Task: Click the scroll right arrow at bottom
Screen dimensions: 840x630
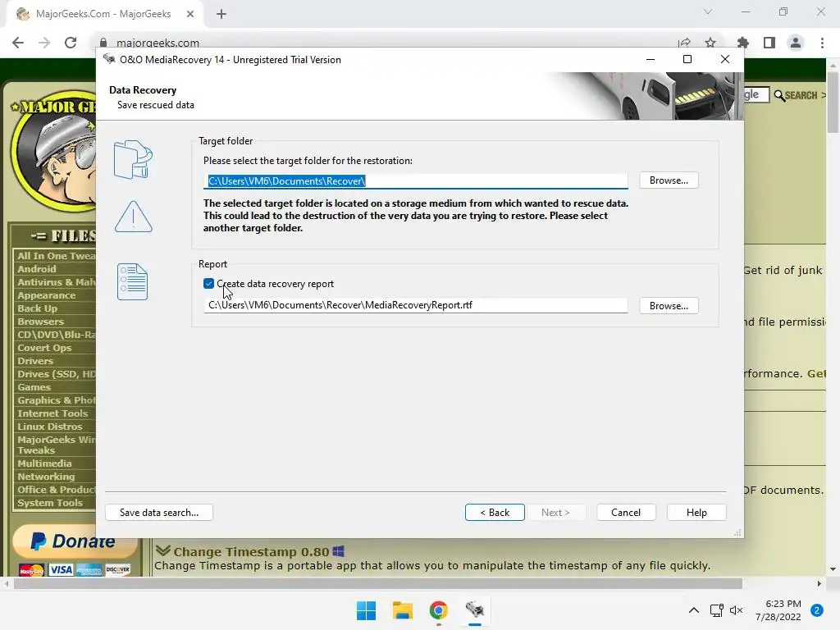Action: tap(819, 583)
